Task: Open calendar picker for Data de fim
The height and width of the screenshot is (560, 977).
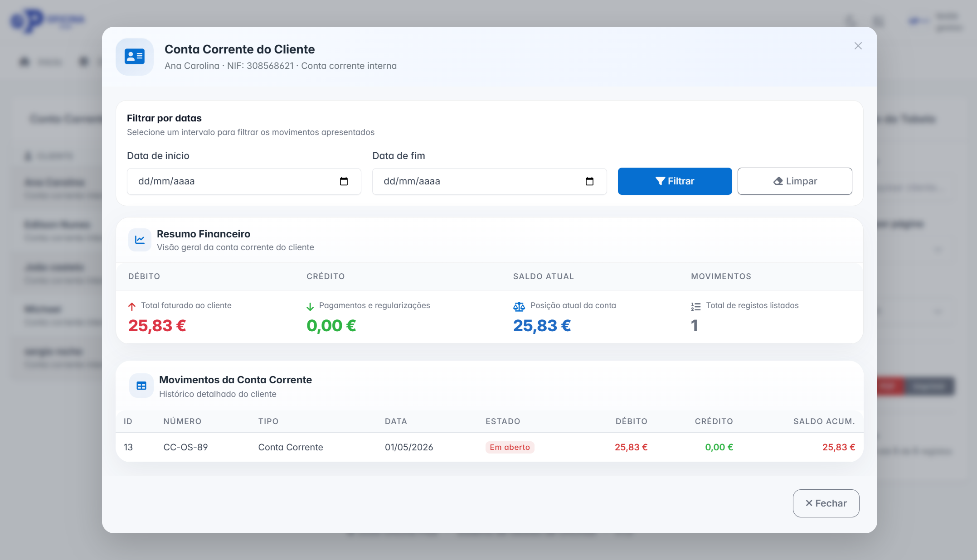Action: point(589,181)
